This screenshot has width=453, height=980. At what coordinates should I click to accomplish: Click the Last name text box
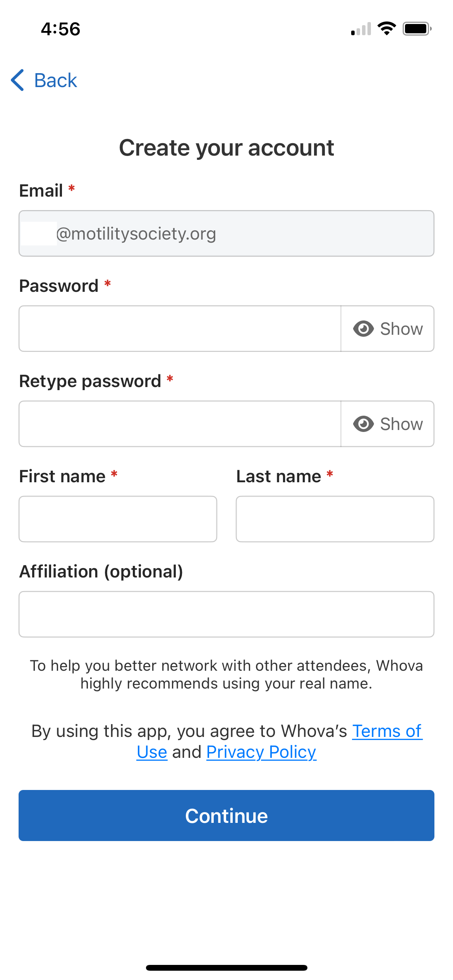point(335,519)
